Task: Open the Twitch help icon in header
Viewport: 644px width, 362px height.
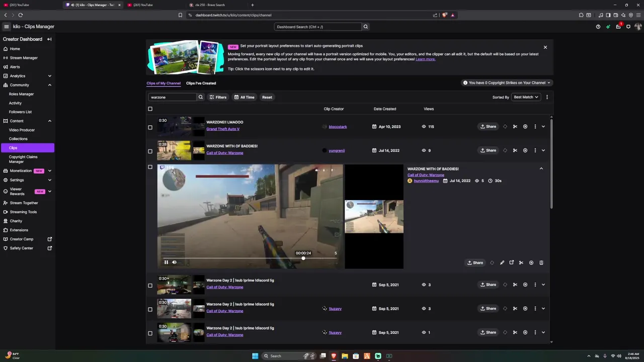Action: pos(598,27)
